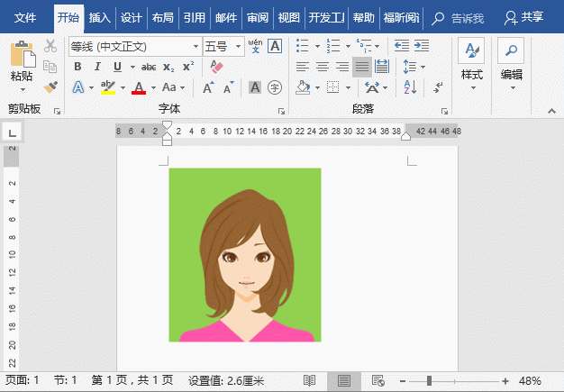Viewport: 564px width, 392px height.
Task: Apply strikethrough with the abc icon
Action: pos(147,67)
